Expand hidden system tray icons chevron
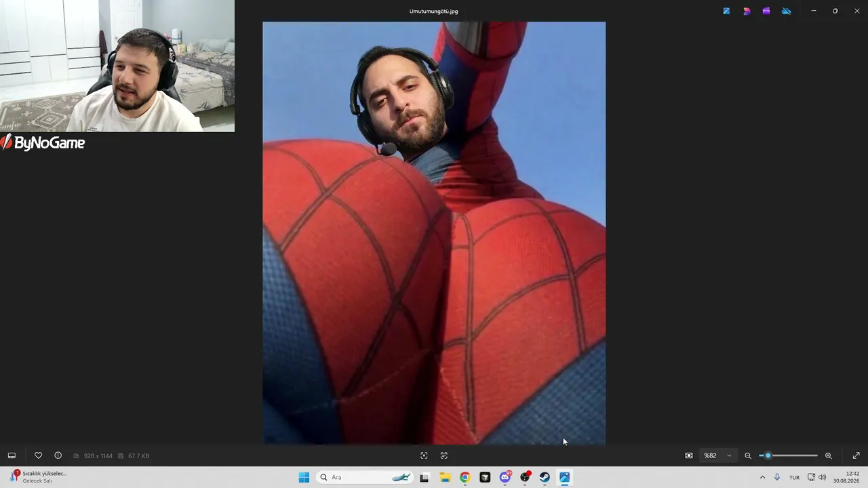Viewport: 868px width, 488px height. (762, 477)
